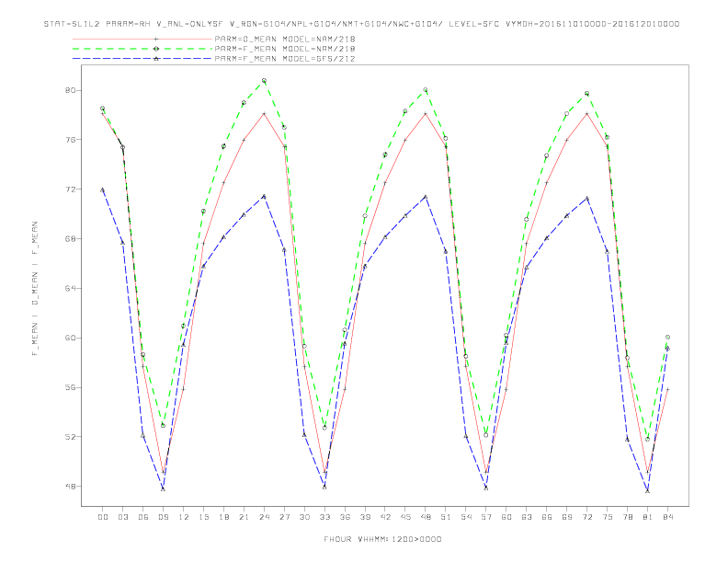Viewport: 728px width, 563px height.
Task: Click the chart title beginning STAT=SL1L2
Action: pyautogui.click(x=361, y=24)
